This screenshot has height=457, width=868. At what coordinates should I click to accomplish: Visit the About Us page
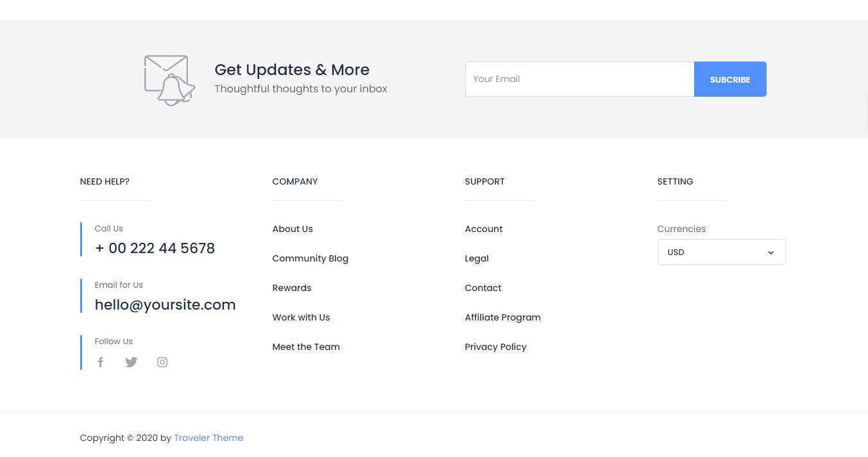click(x=293, y=229)
